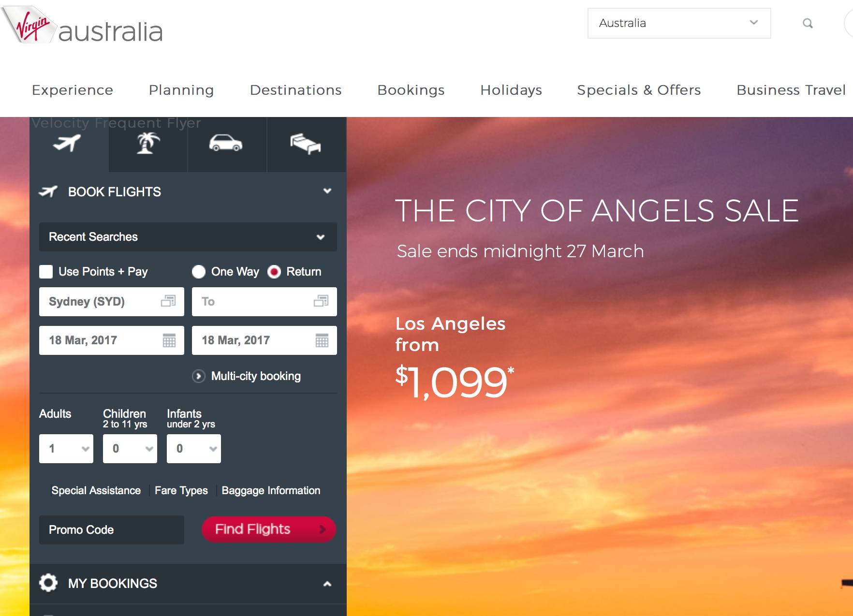Click the To destination field

265,302
